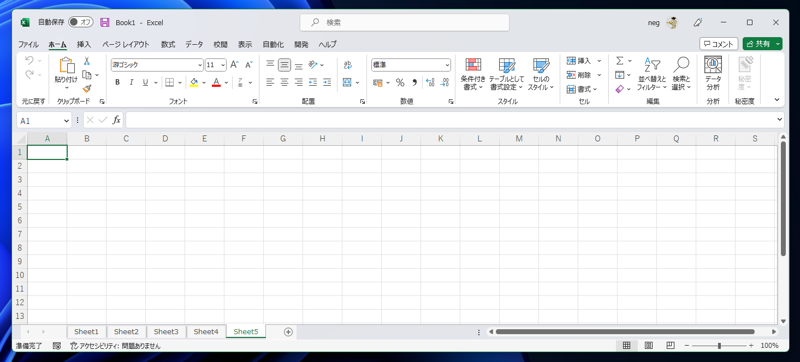This screenshot has width=800, height=362.
Task: Click the Comments button
Action: (718, 44)
